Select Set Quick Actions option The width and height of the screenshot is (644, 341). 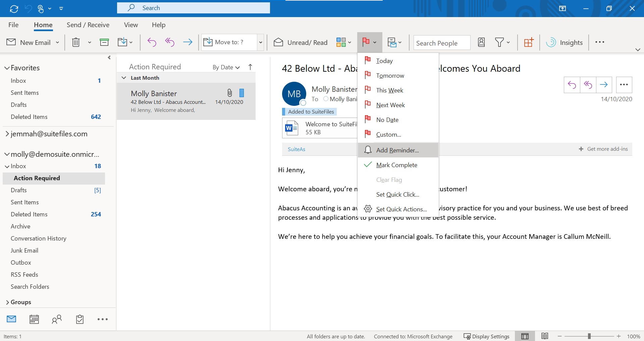[x=398, y=209]
